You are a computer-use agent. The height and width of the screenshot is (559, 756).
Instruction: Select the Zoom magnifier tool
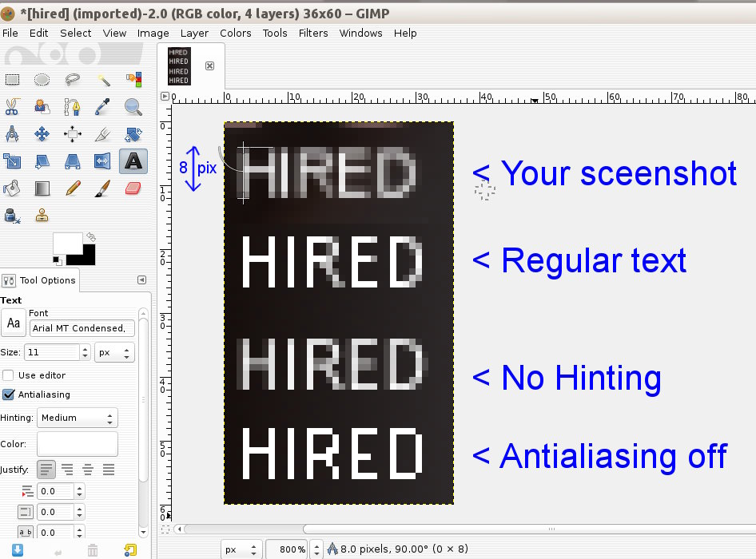(x=133, y=106)
